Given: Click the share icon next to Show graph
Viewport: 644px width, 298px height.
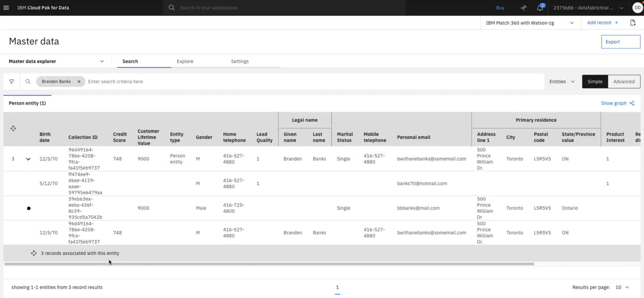Looking at the screenshot, I should click(632, 103).
